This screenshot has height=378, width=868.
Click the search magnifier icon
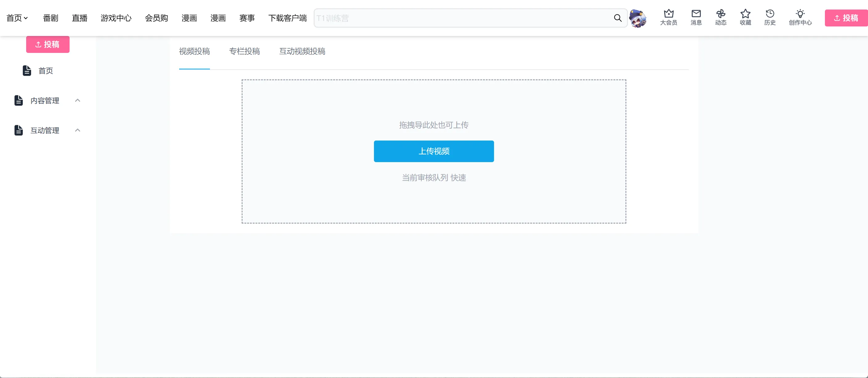click(x=618, y=18)
